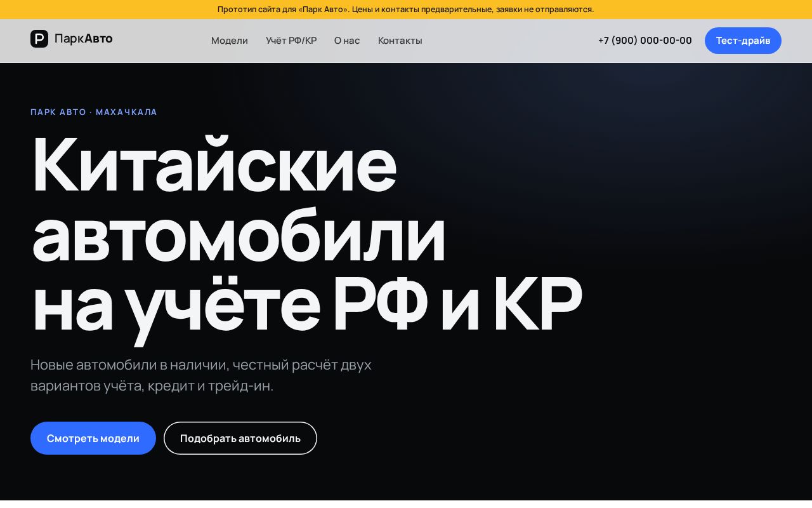
Task: Go to Учёт РФ/КР section
Action: (291, 41)
